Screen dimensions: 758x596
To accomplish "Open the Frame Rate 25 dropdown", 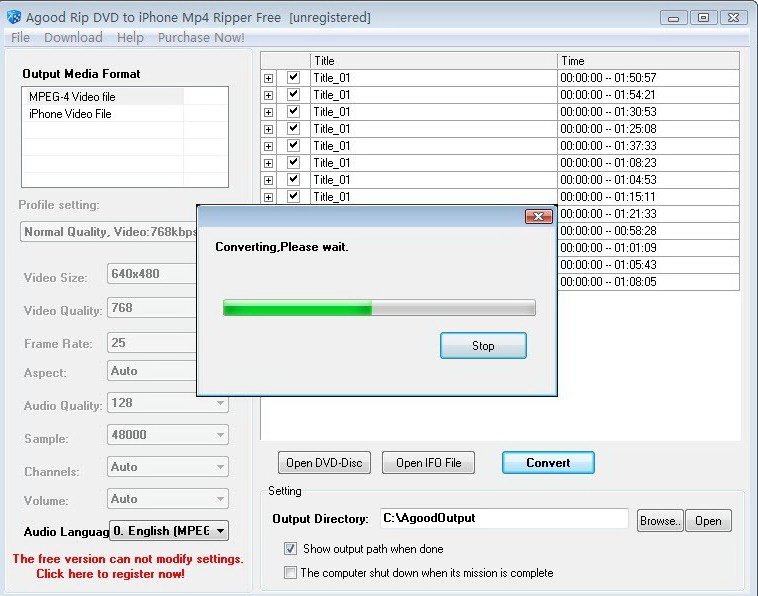I will (x=151, y=343).
